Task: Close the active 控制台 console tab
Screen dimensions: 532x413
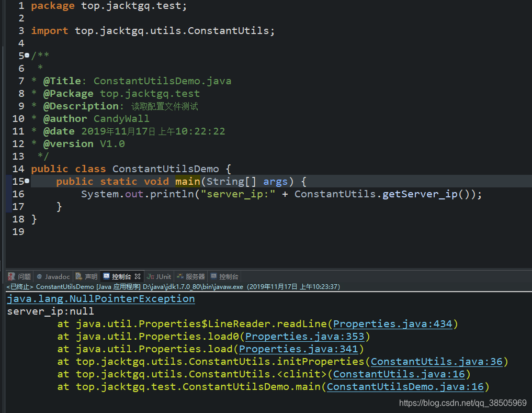Action: coord(138,276)
